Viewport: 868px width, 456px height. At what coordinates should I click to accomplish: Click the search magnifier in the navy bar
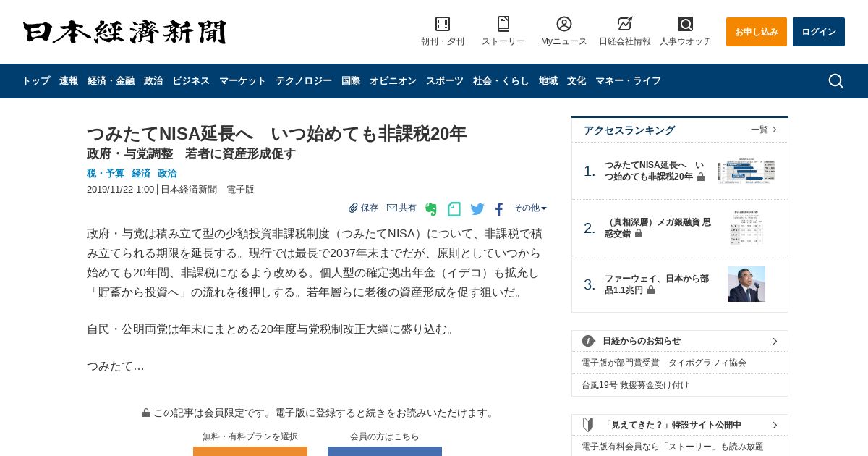pyautogui.click(x=836, y=81)
